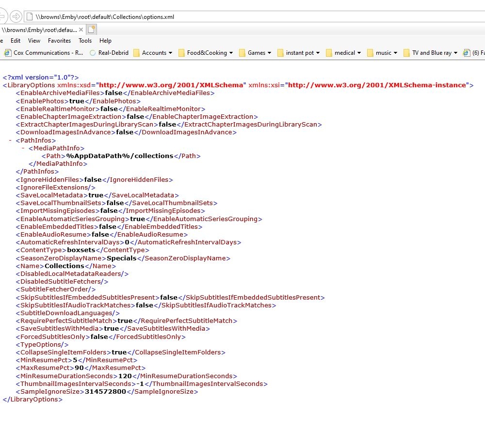Click the IgnoreFileExtensions empty tag
The width and height of the screenshot is (485, 448).
(x=56, y=187)
